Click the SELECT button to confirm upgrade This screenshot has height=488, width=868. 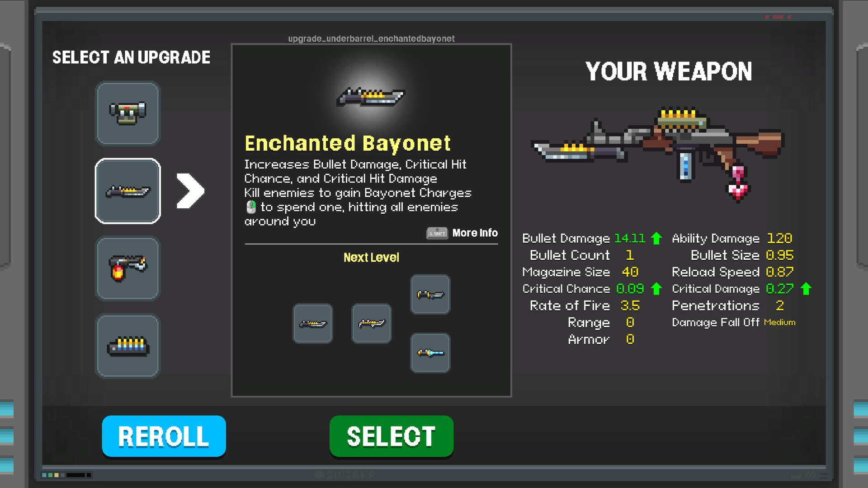pos(391,436)
